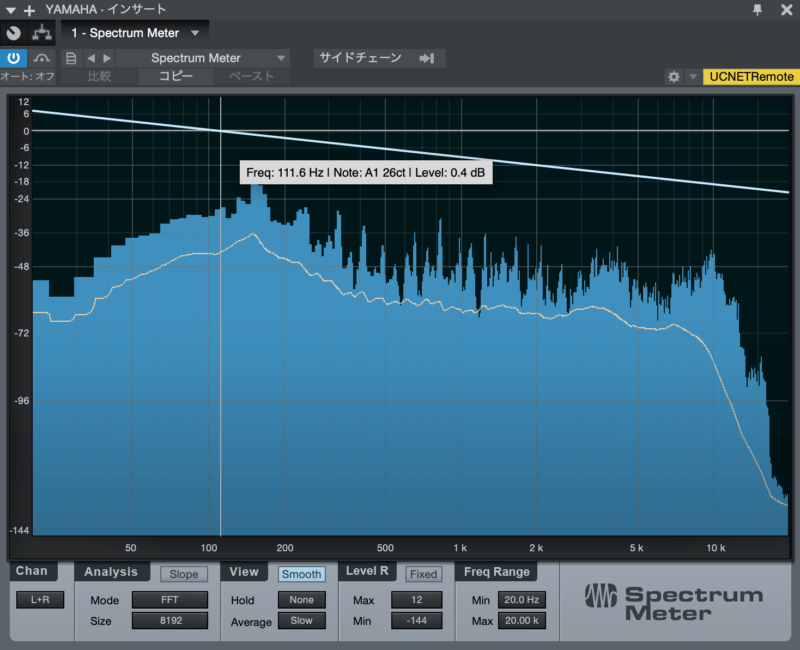Expand the Average Slow dropdown
The height and width of the screenshot is (650, 800).
tap(301, 621)
